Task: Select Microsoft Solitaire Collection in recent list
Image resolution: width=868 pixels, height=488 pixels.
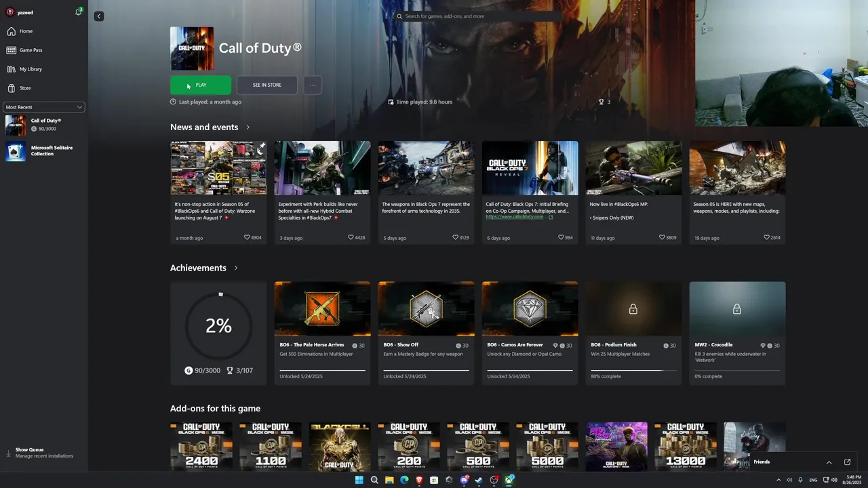Action: (x=43, y=151)
